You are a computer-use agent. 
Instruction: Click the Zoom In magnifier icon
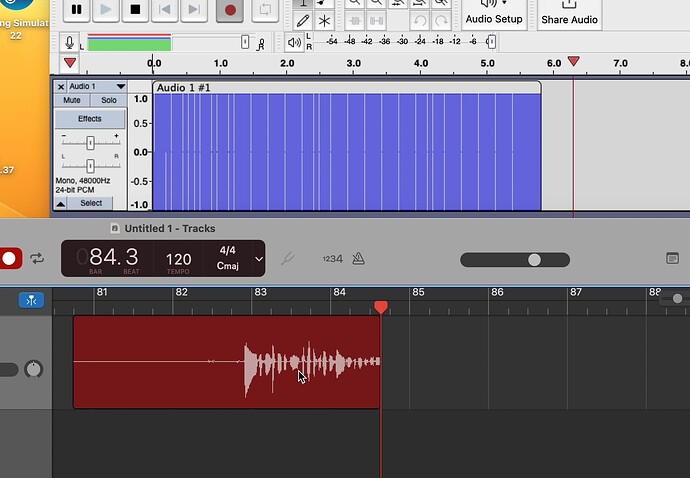[x=354, y=4]
